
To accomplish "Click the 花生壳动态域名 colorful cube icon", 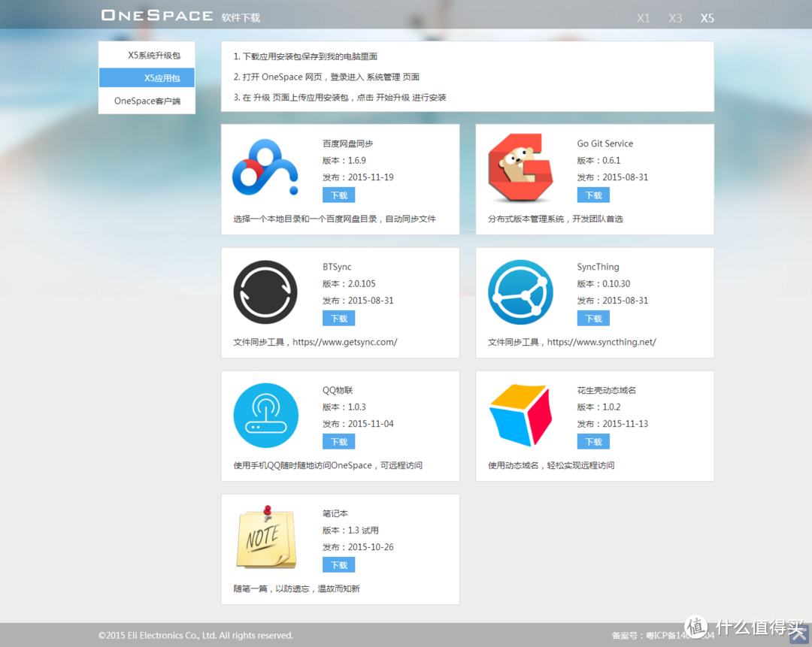I will (x=520, y=415).
